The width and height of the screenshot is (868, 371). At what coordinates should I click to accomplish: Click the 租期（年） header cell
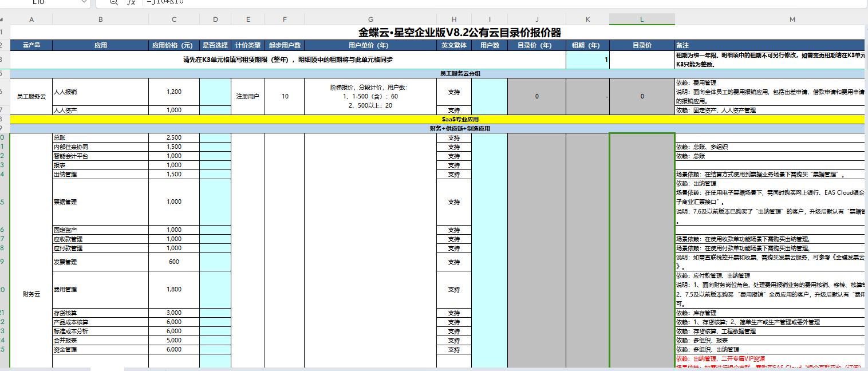[587, 45]
